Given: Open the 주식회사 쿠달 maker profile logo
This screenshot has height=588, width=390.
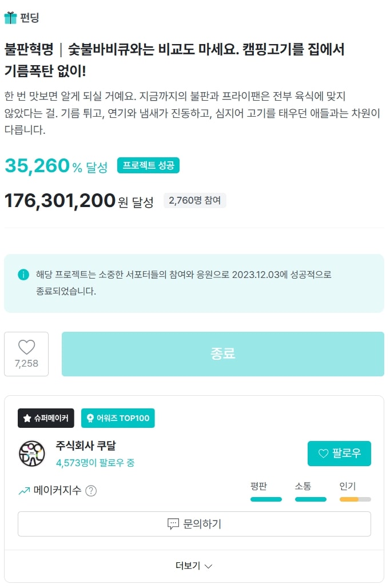Looking at the screenshot, I should coord(31,454).
